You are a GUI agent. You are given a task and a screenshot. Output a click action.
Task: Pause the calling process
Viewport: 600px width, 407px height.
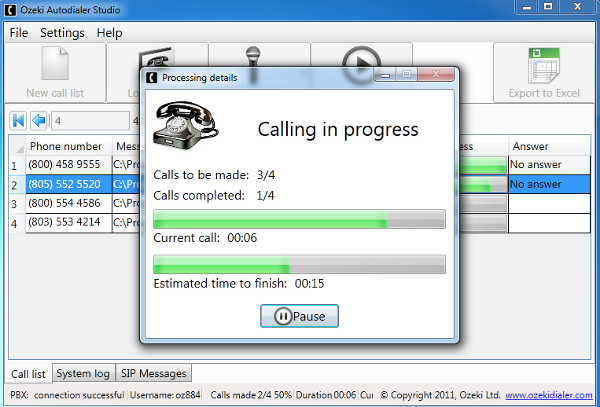pyautogui.click(x=299, y=316)
